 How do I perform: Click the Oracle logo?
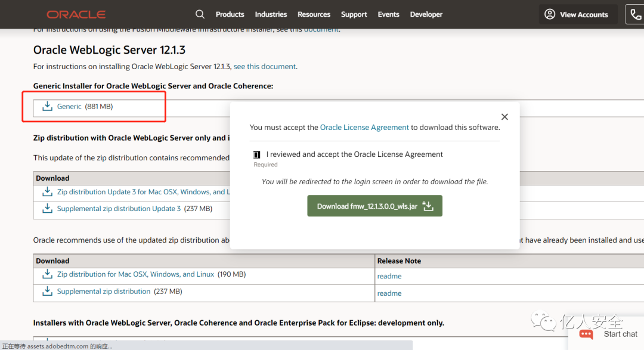click(x=76, y=14)
